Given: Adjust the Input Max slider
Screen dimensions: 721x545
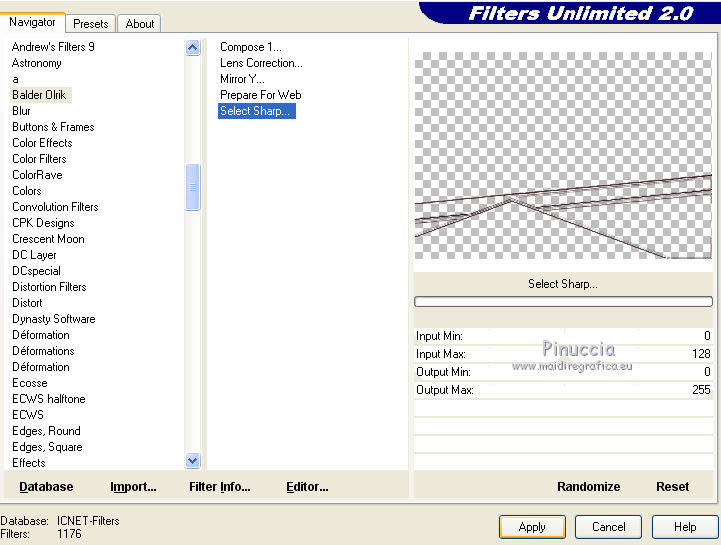Looking at the screenshot, I should pyautogui.click(x=563, y=354).
